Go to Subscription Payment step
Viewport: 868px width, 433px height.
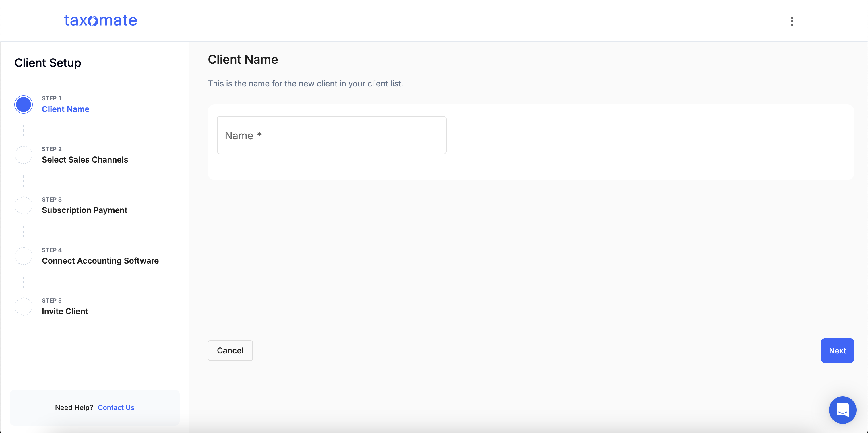click(x=85, y=210)
